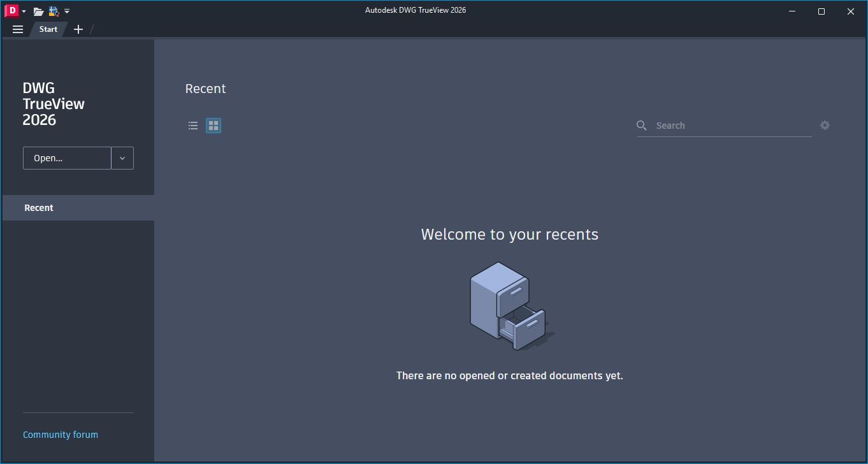
Task: Click the magnifier search icon
Action: pos(642,126)
